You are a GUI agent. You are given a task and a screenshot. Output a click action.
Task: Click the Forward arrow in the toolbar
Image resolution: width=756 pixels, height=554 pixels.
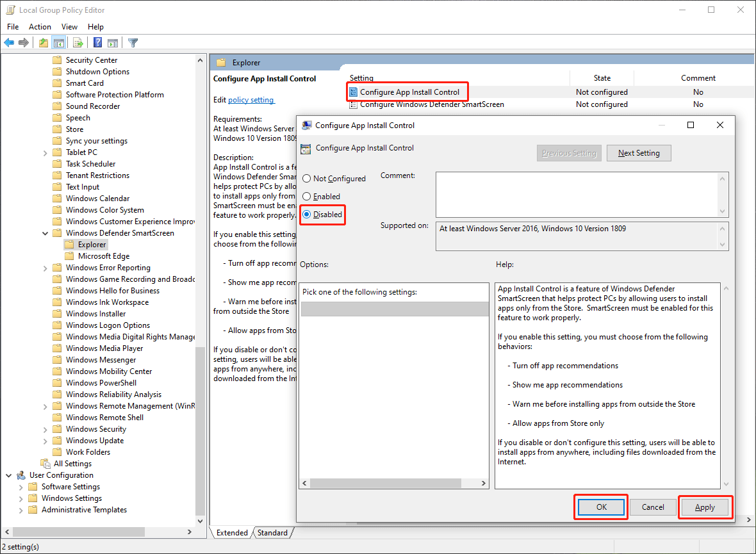point(24,43)
